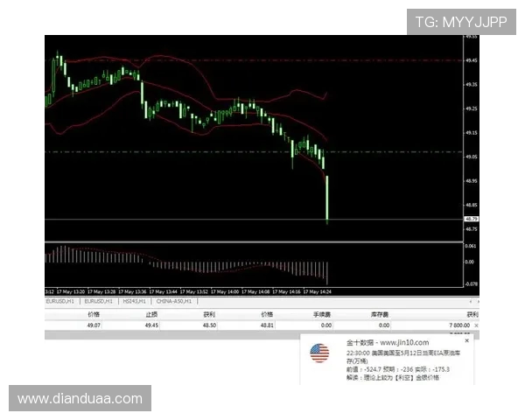Screen dimensions: 525x420
Task: Click the 止损 column header
Action: (151, 312)
